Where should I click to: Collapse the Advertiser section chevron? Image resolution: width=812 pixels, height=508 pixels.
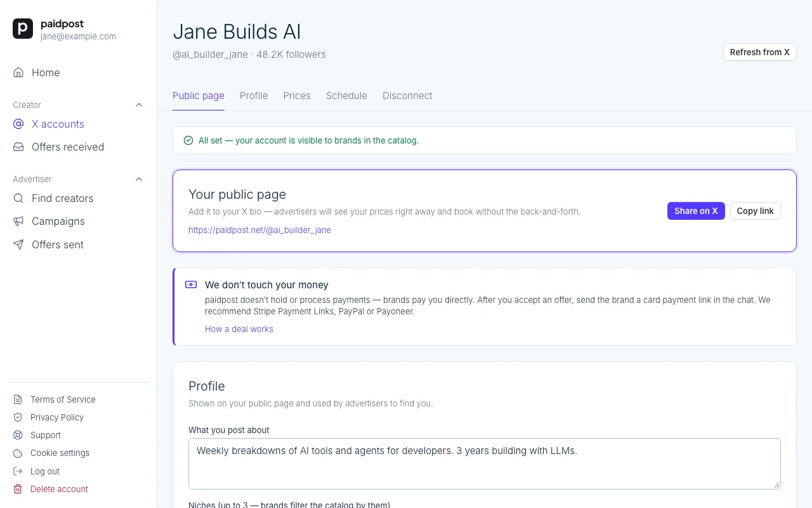pos(139,179)
